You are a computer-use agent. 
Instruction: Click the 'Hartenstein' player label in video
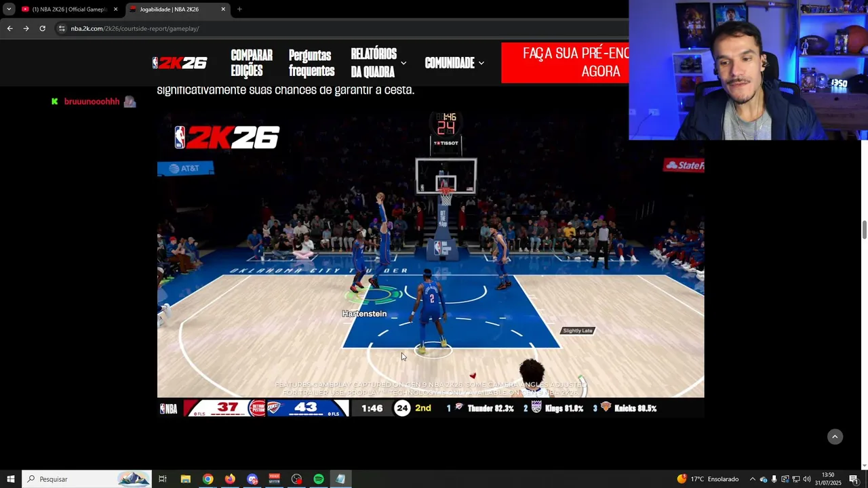coord(364,314)
